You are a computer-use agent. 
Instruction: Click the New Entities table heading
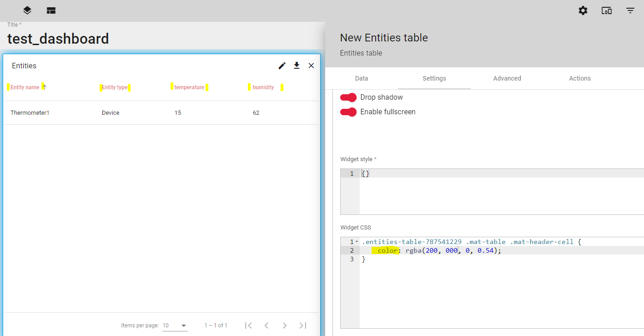[x=384, y=38]
